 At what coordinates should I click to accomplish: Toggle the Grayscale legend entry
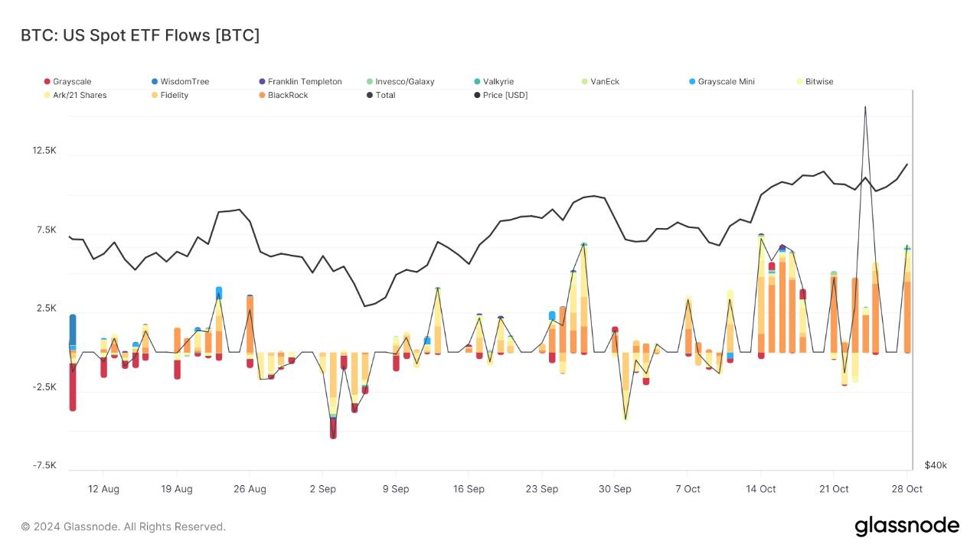[67, 81]
